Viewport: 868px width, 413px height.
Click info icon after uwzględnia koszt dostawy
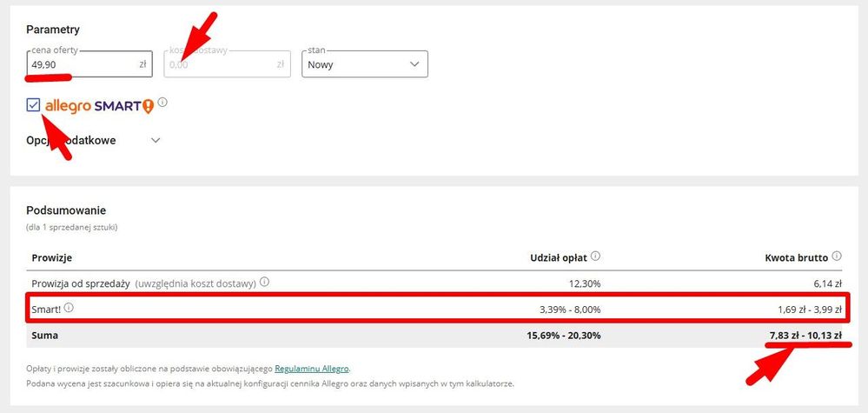(x=265, y=282)
